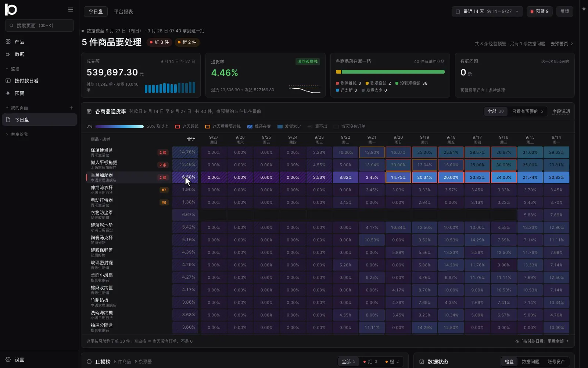The image size is (588, 368).
Task: Open the 数据 data page
Action: 39,54
